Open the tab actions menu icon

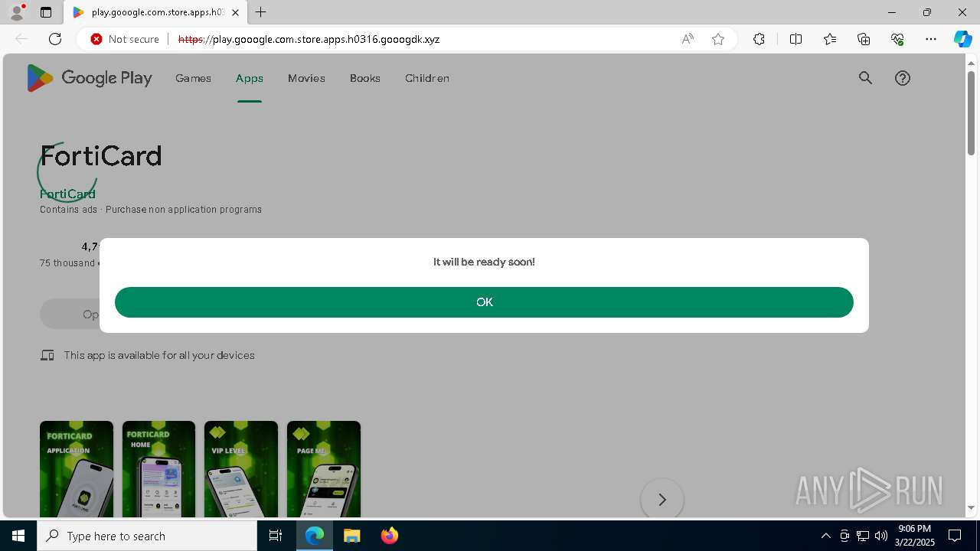pos(46,12)
